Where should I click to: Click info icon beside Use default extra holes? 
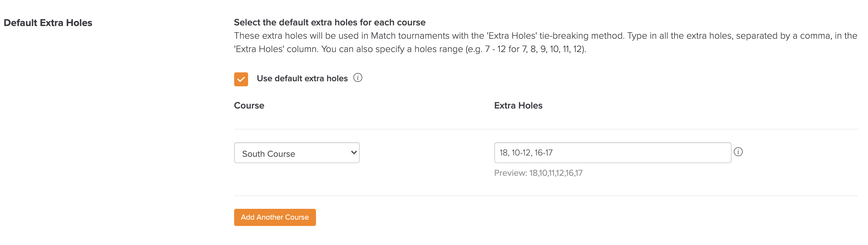click(x=358, y=78)
